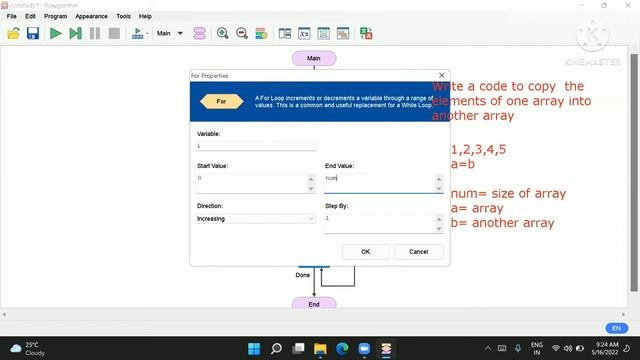Open the ENG IN language switcher

tap(537, 349)
